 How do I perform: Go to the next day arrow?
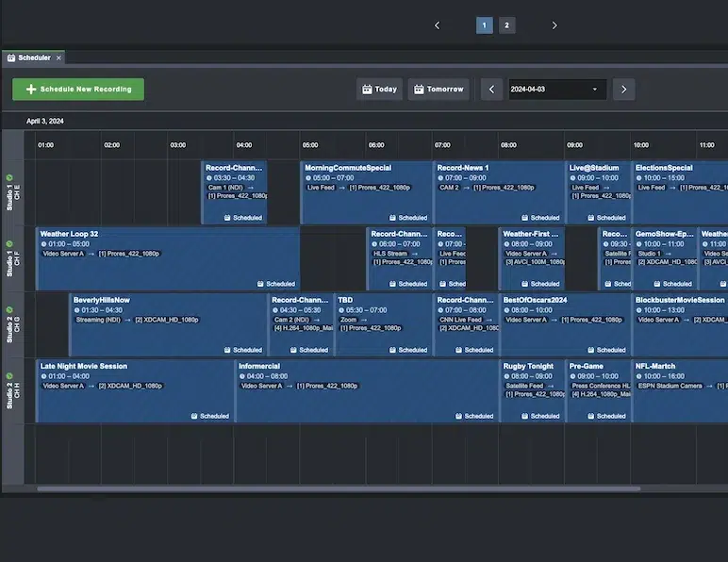click(623, 89)
